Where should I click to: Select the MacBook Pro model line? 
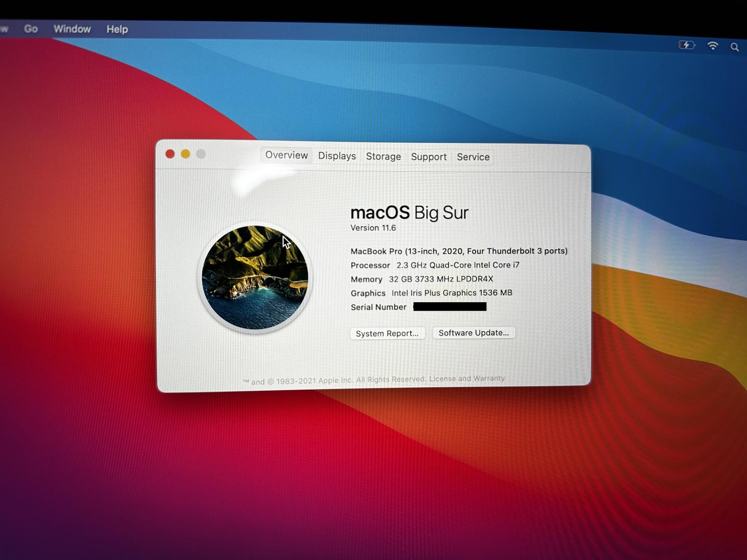[459, 251]
